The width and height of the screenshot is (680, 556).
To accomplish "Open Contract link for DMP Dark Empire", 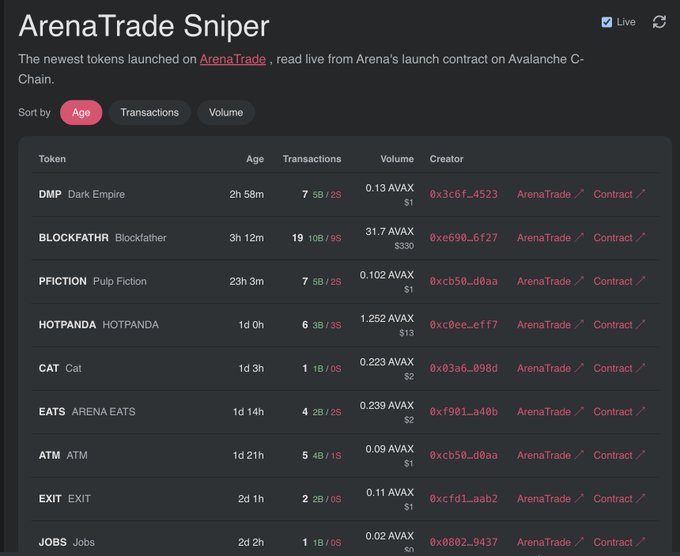I will point(619,194).
